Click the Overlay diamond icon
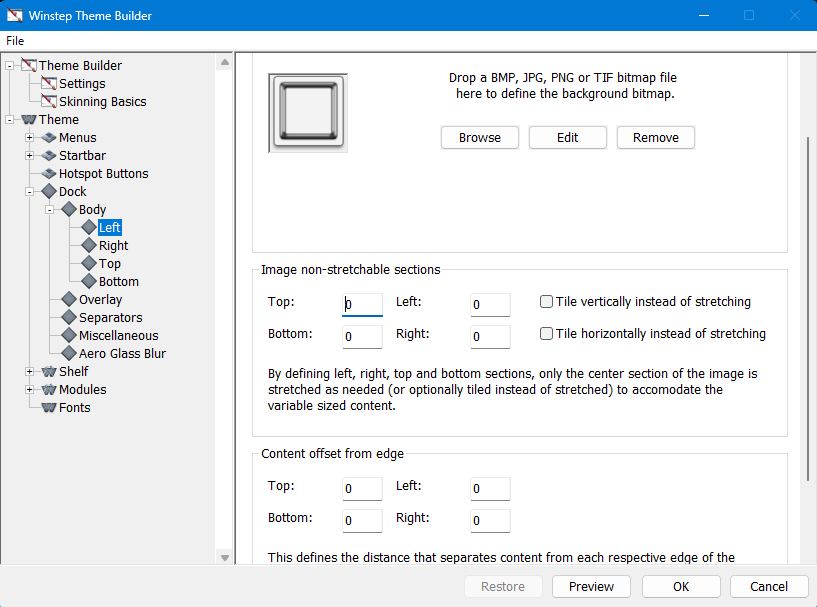 pos(69,300)
